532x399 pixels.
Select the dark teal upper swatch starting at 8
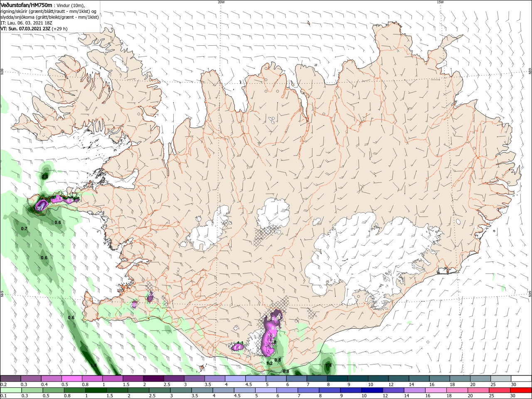[x=337, y=379]
